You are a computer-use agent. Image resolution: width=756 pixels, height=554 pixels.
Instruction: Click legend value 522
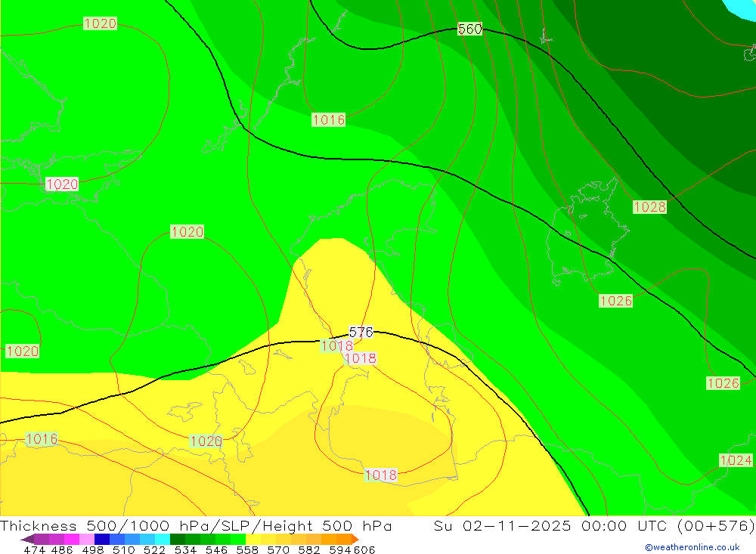tap(155, 549)
